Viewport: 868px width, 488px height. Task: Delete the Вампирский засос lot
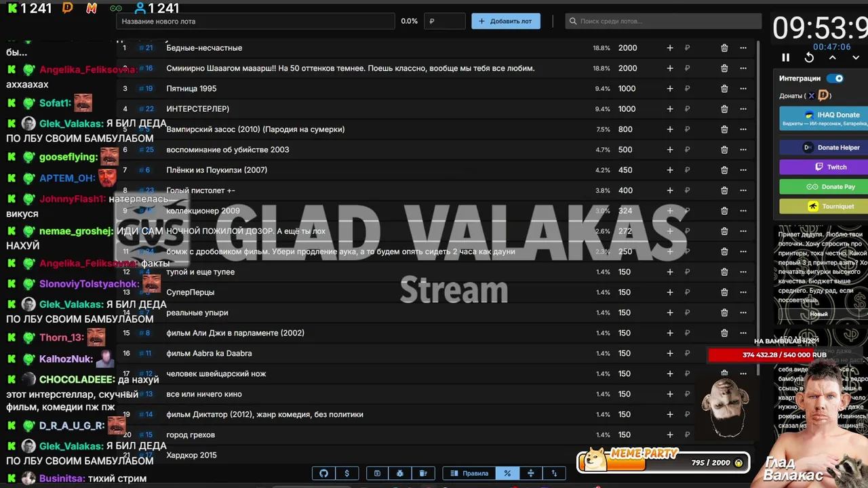pyautogui.click(x=724, y=129)
